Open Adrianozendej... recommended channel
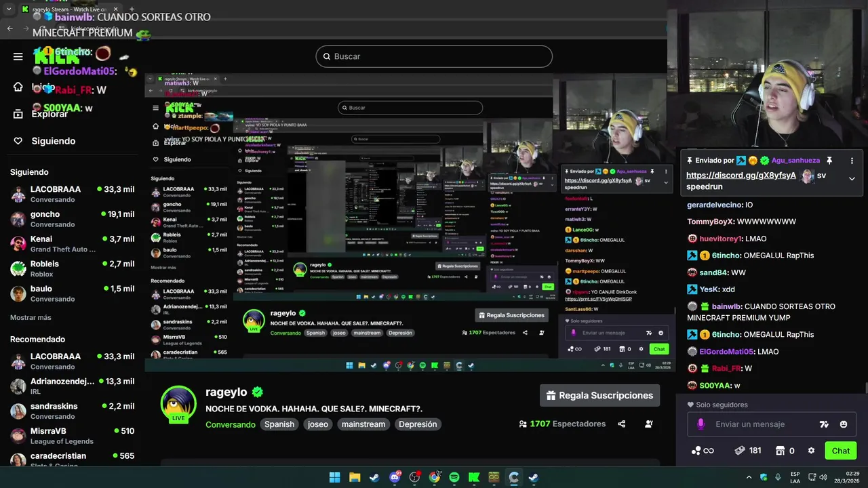 [x=73, y=386]
